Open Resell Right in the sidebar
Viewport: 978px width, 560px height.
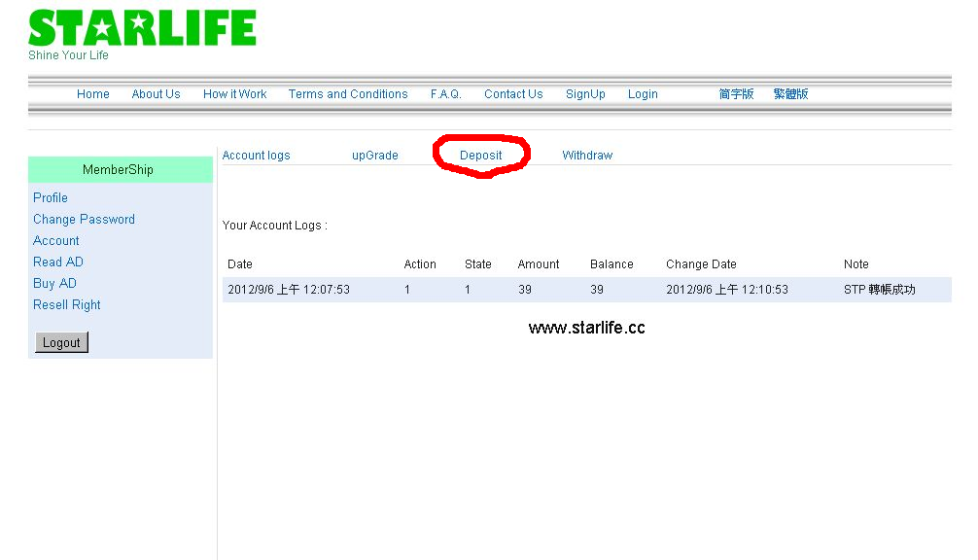click(67, 305)
